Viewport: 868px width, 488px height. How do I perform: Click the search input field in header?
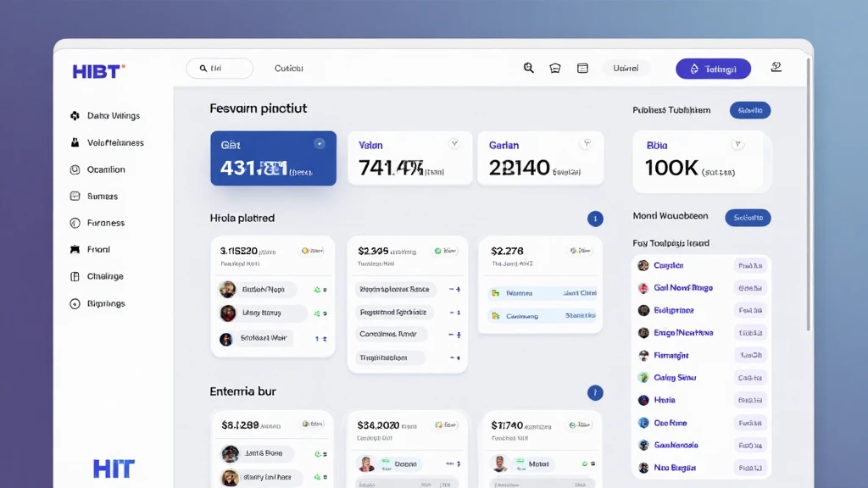point(220,69)
